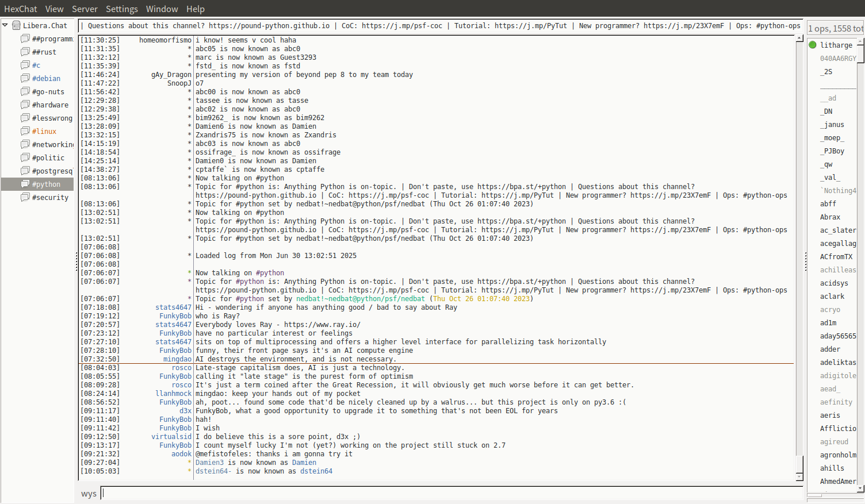
Task: Open the HexChat menu
Action: tap(20, 9)
